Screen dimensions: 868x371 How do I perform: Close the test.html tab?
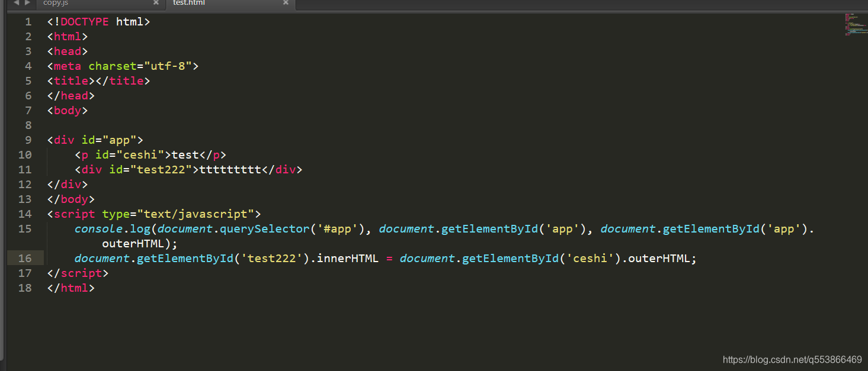pos(286,4)
